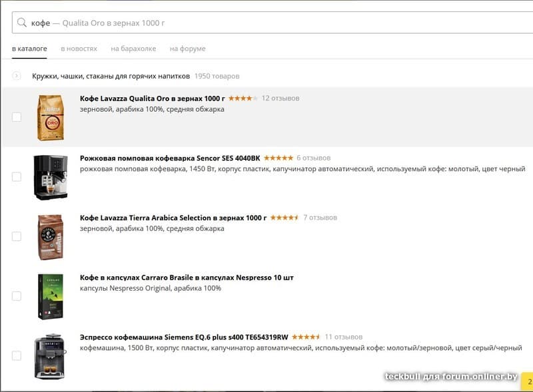Check the box for Siemens EQ.6 plus
533x392 pixels.
pos(17,356)
